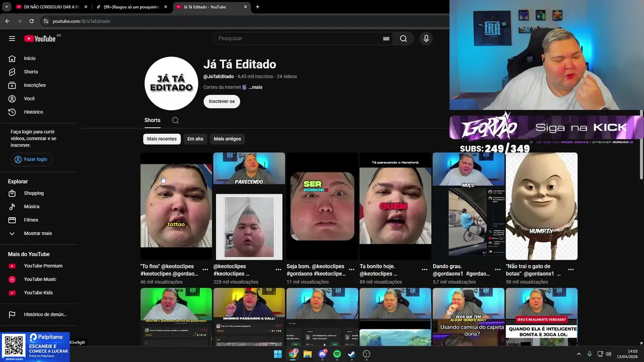Open Usando camisa do capeta short
Screen dimensions: 644x362
(x=468, y=317)
